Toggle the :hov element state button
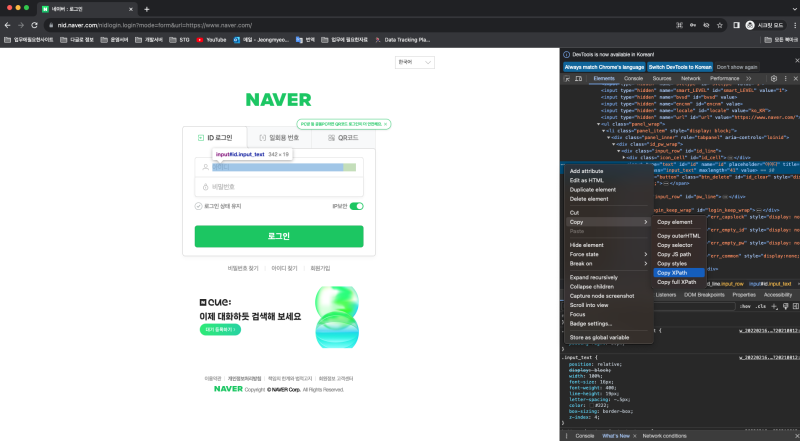 (x=745, y=306)
